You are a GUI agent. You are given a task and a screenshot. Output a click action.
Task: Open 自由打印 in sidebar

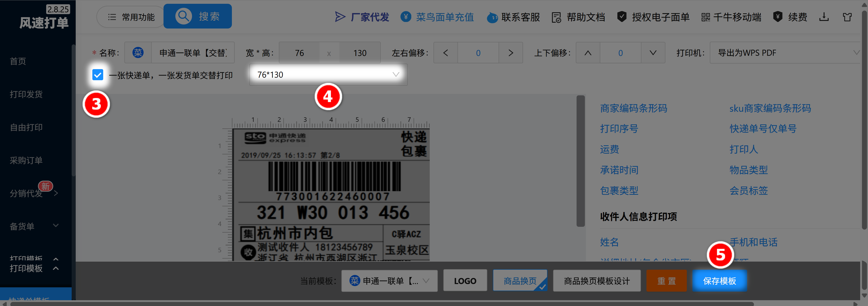pyautogui.click(x=26, y=127)
